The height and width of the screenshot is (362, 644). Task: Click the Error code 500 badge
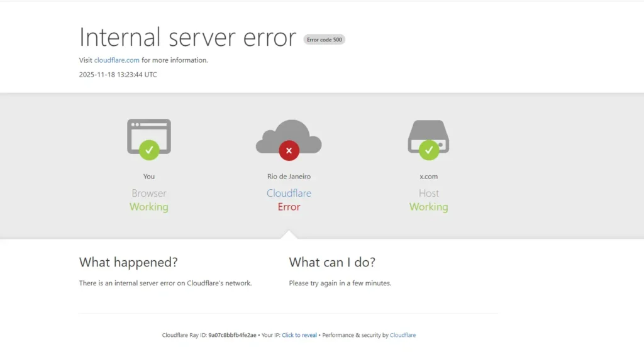tap(324, 40)
